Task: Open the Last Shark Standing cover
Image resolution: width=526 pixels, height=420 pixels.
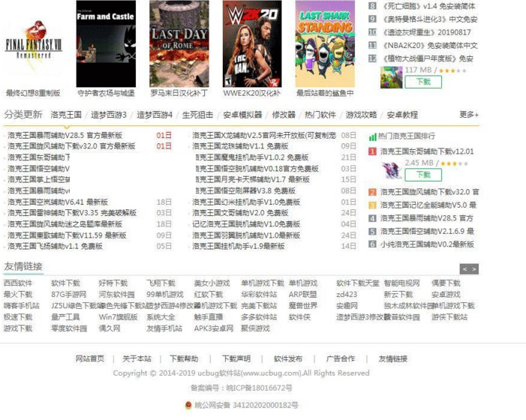Action: (x=325, y=43)
